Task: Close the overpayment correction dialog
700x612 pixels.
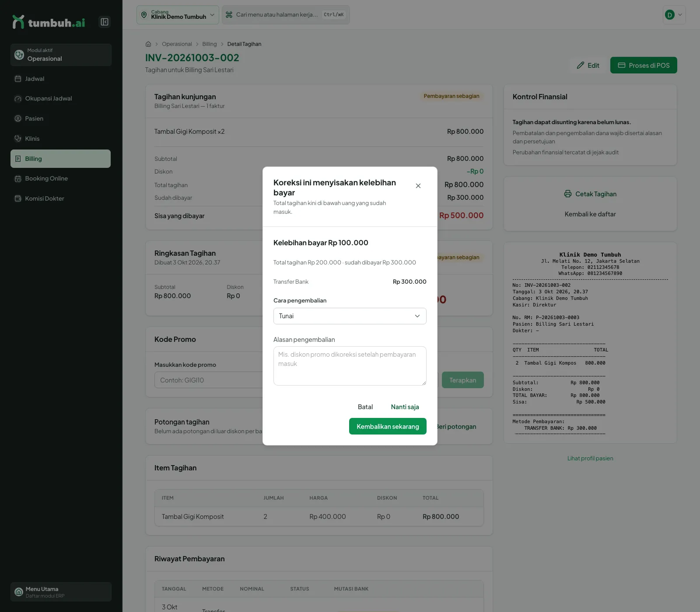Action: pos(418,186)
